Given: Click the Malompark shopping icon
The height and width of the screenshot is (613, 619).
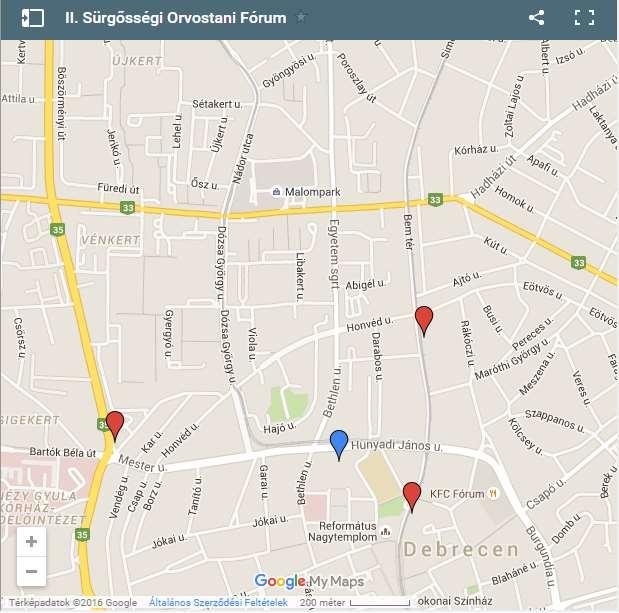Looking at the screenshot, I should pyautogui.click(x=276, y=192).
